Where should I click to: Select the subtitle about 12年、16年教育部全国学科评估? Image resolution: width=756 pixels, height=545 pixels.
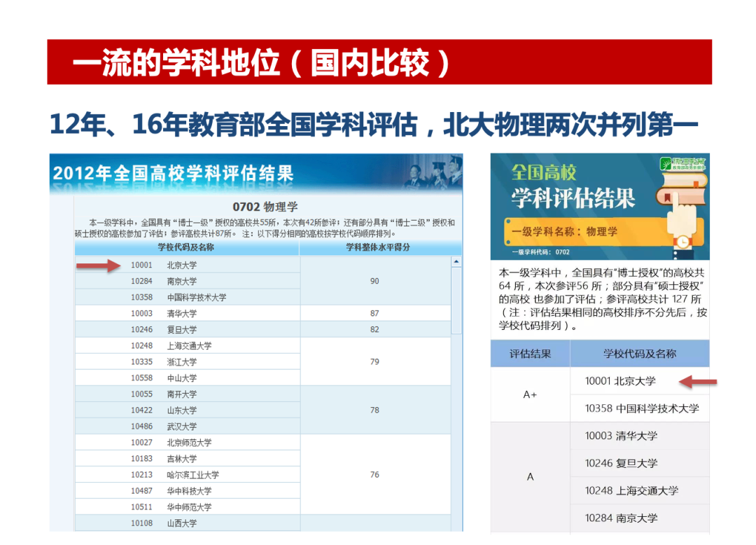pos(374,125)
